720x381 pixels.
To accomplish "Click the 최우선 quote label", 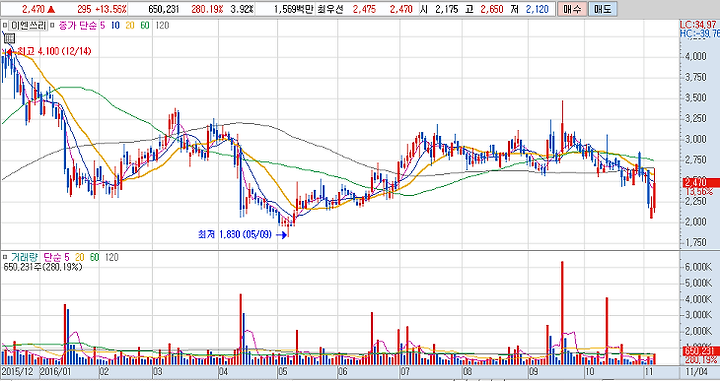I will coord(330,9).
